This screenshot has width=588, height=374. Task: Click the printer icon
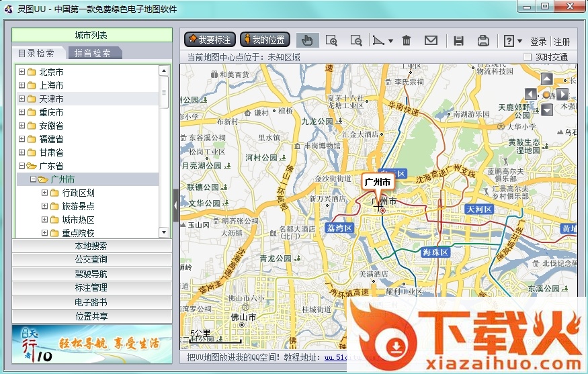tap(483, 40)
